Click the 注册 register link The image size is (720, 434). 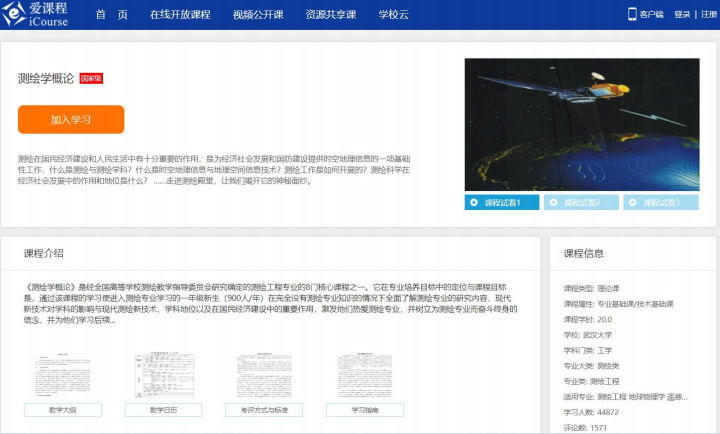click(x=707, y=15)
